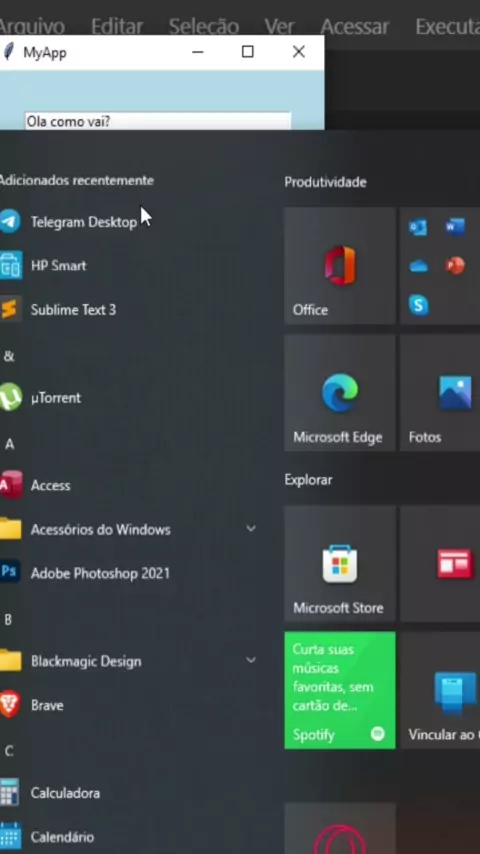Open the Brave browser icon
The image size is (480, 854).
(x=10, y=704)
